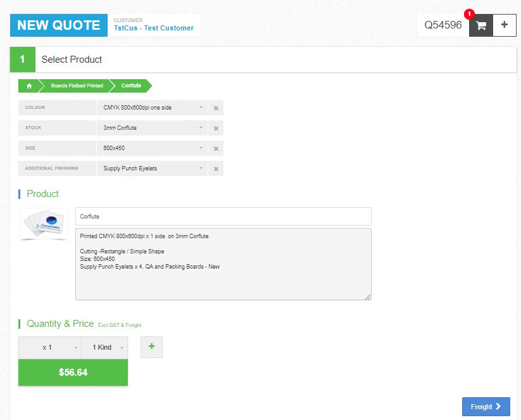Clear the Size selection with its X
Viewport: 521px width, 420px height.
(216, 149)
